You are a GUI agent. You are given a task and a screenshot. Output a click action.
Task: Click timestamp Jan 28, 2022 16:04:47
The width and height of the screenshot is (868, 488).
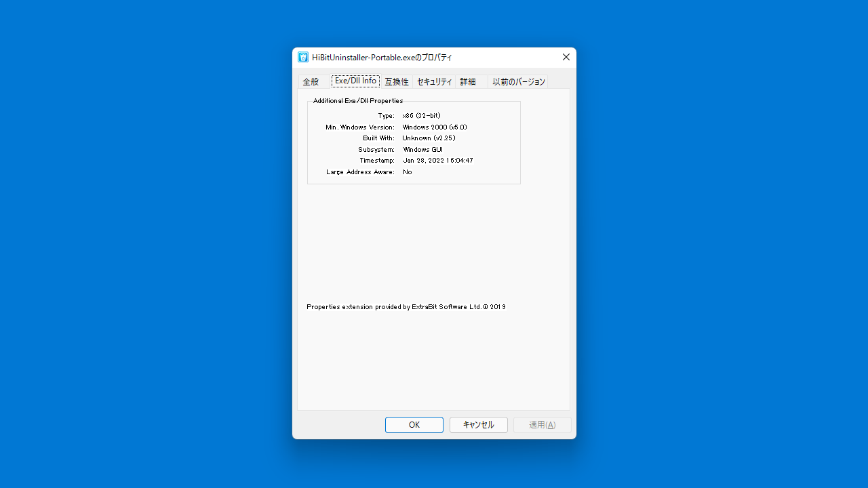tap(438, 161)
